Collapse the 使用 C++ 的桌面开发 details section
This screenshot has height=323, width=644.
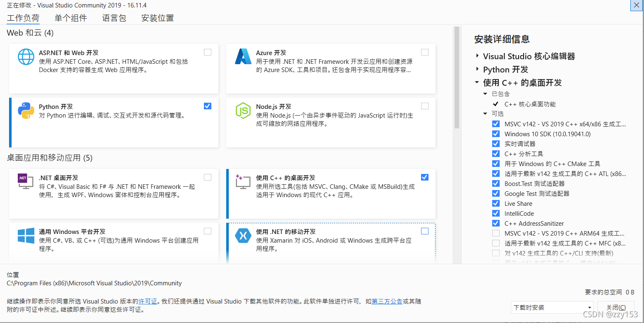pyautogui.click(x=477, y=82)
